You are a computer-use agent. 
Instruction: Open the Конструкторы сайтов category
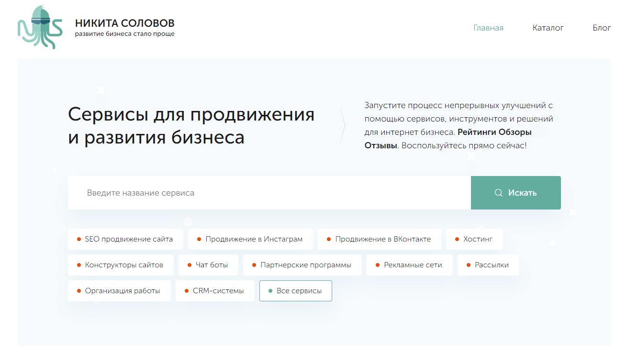pyautogui.click(x=120, y=265)
